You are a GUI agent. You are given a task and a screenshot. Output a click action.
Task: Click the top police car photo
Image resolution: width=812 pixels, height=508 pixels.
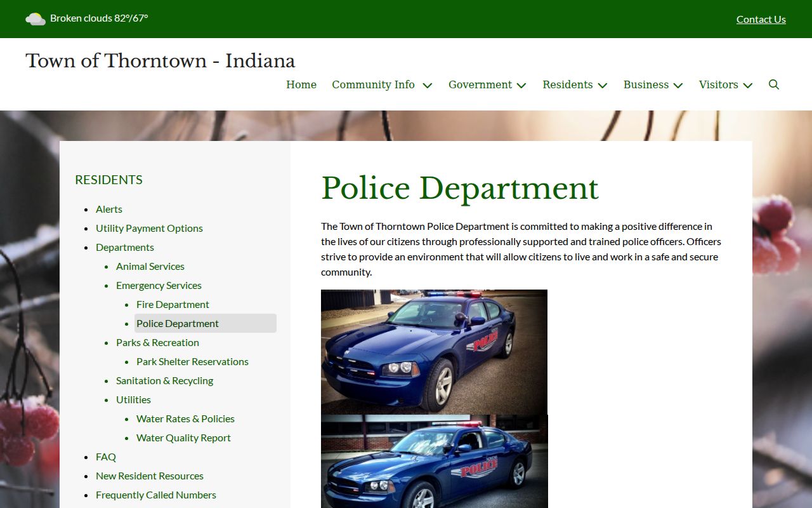(434, 352)
